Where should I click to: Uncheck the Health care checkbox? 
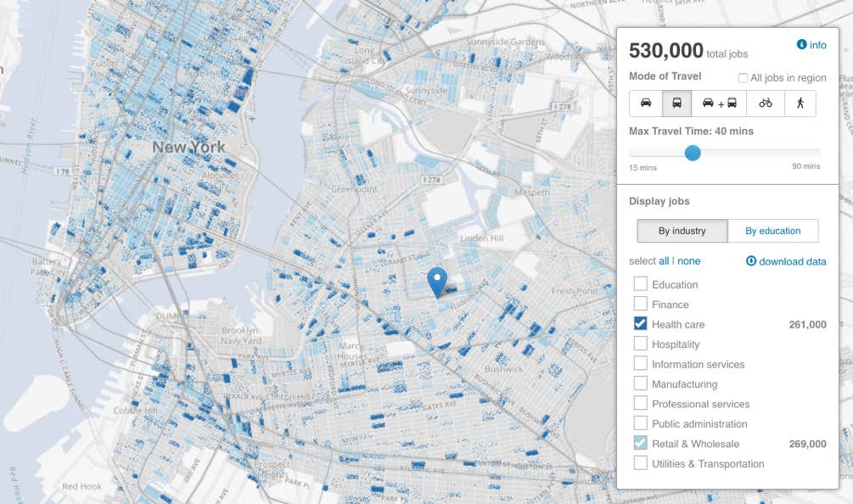640,323
